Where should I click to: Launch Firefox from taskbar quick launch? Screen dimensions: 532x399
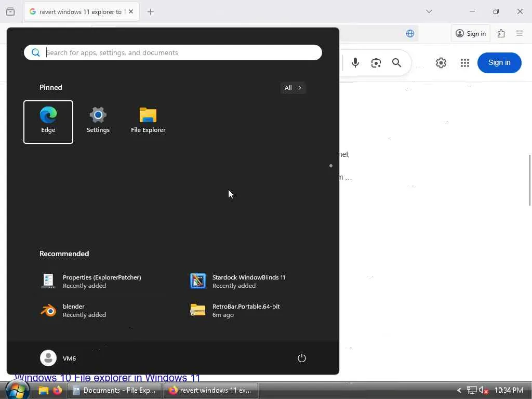[57, 391]
